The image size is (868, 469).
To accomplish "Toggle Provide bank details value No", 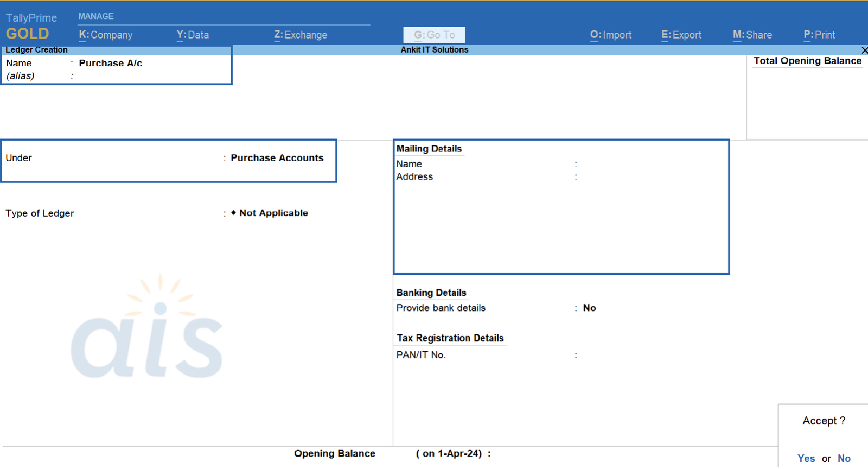I will (589, 308).
